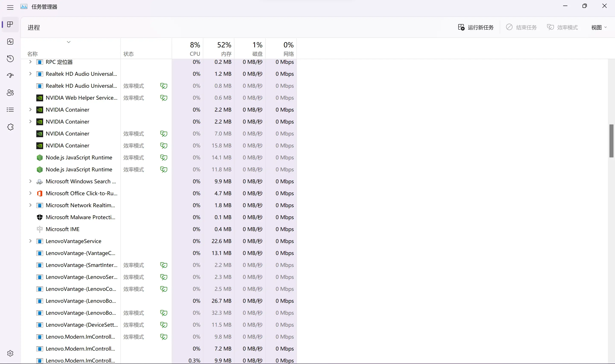Click Microsoft Windows Search process icon
Viewport: 615px width, 364px height.
pyautogui.click(x=40, y=182)
